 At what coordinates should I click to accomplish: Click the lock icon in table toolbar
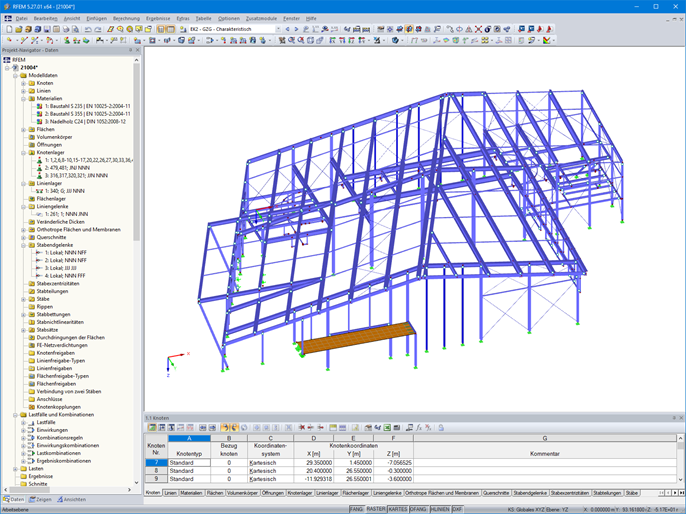point(441,427)
